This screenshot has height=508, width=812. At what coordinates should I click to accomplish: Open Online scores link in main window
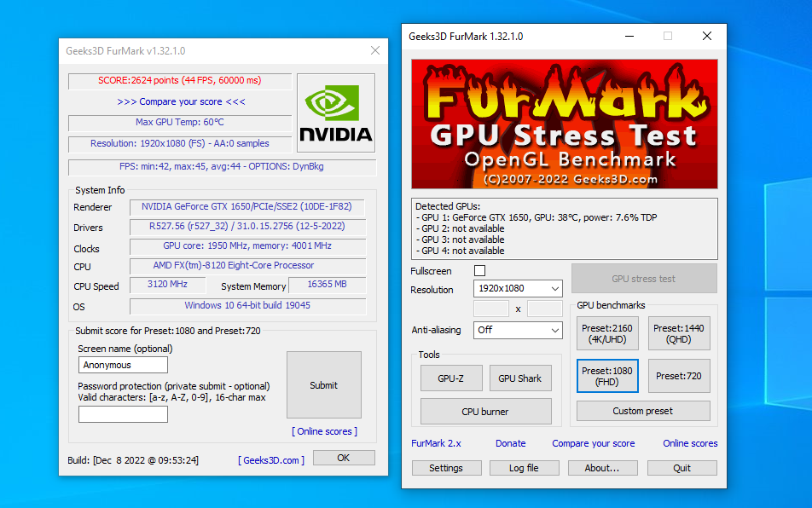[x=690, y=443]
